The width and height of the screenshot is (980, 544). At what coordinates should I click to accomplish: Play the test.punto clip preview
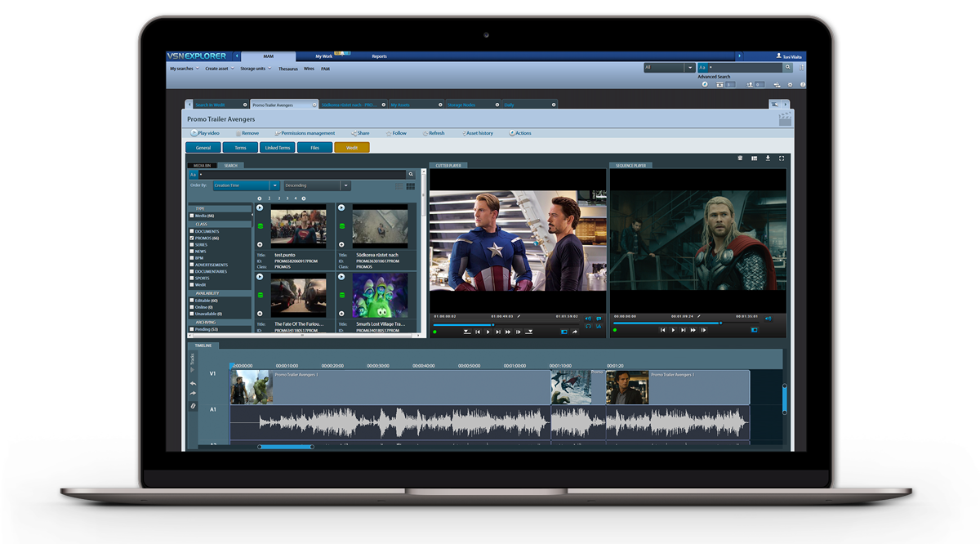pyautogui.click(x=261, y=207)
